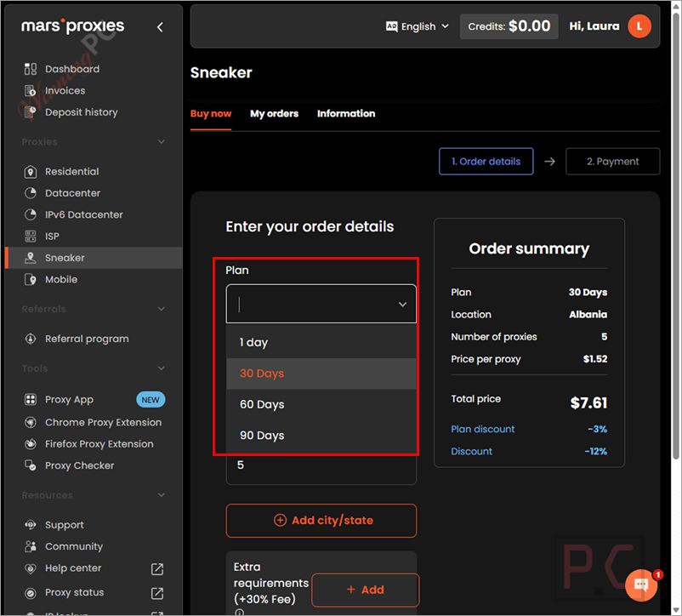Click the Add city/state button
This screenshot has width=682, height=616.
tap(321, 521)
